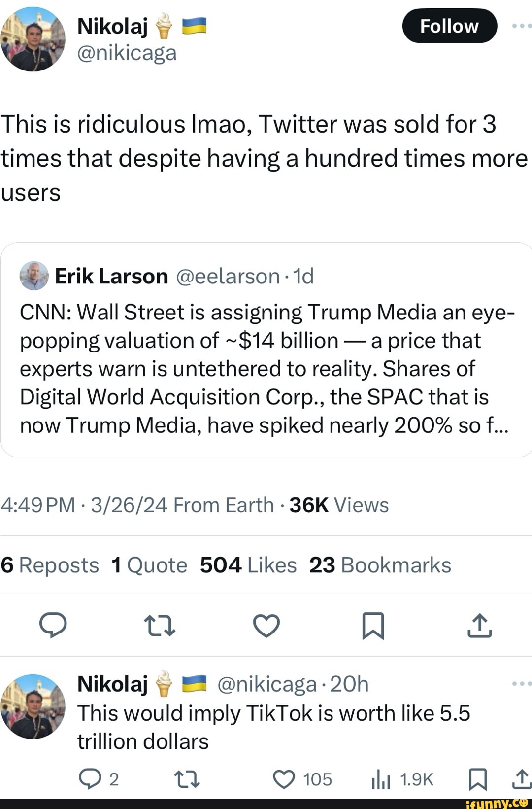Repost the main tweet

160,625
